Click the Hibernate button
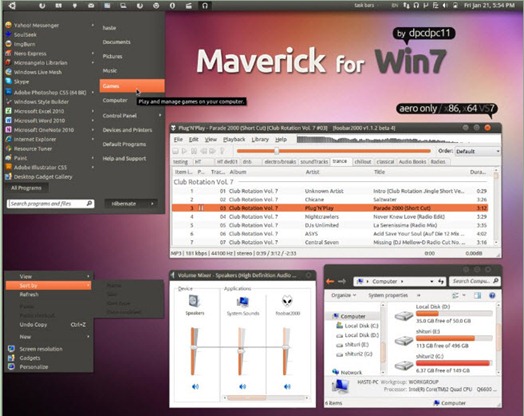524x416 pixels. [x=124, y=203]
